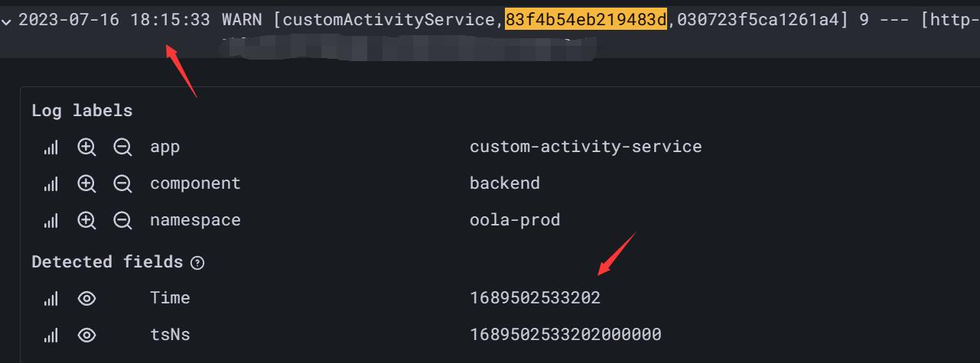Viewport: 980px width, 363px height.
Task: Filter out the component label value
Action: point(122,183)
